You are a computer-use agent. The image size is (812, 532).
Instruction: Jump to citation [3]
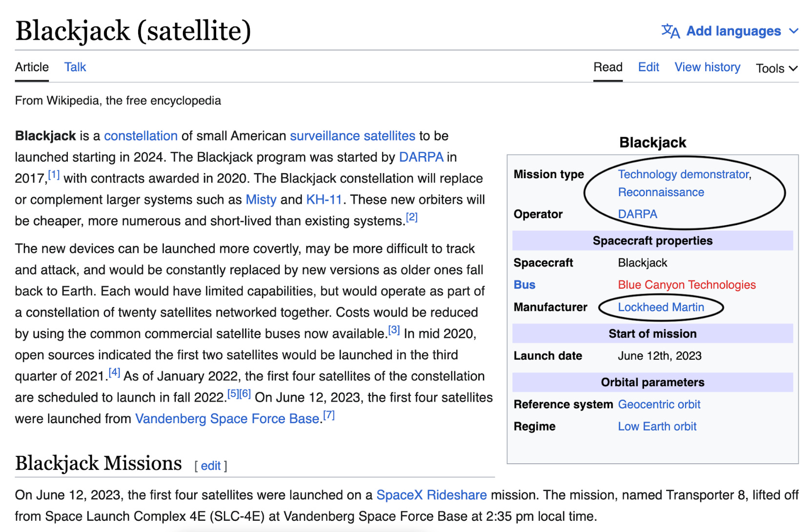pyautogui.click(x=394, y=330)
